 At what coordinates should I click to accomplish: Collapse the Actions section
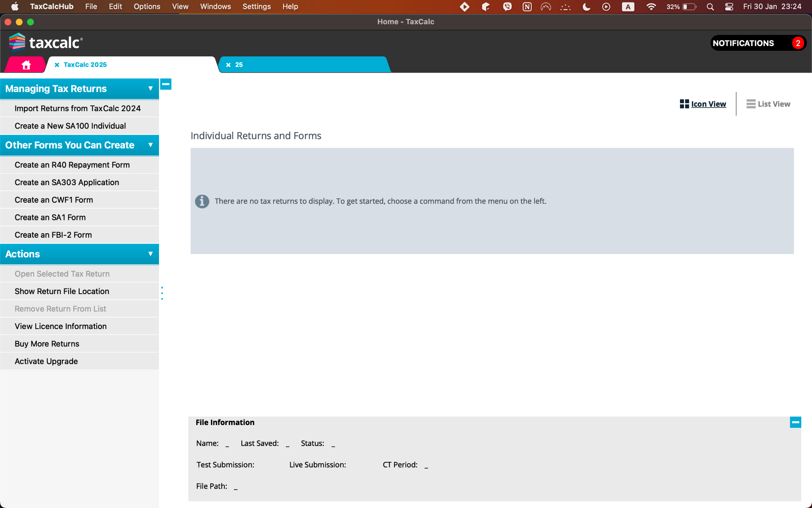(x=150, y=254)
